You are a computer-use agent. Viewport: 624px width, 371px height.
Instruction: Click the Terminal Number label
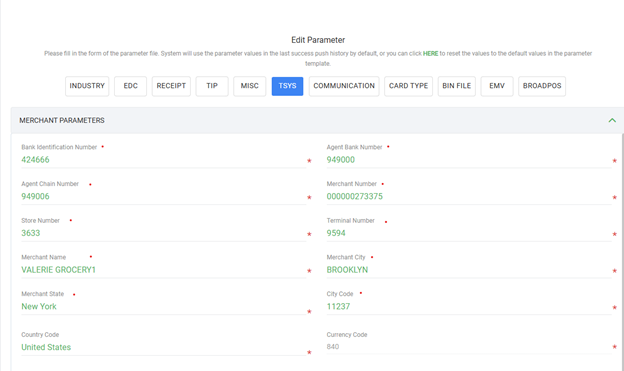(x=350, y=220)
